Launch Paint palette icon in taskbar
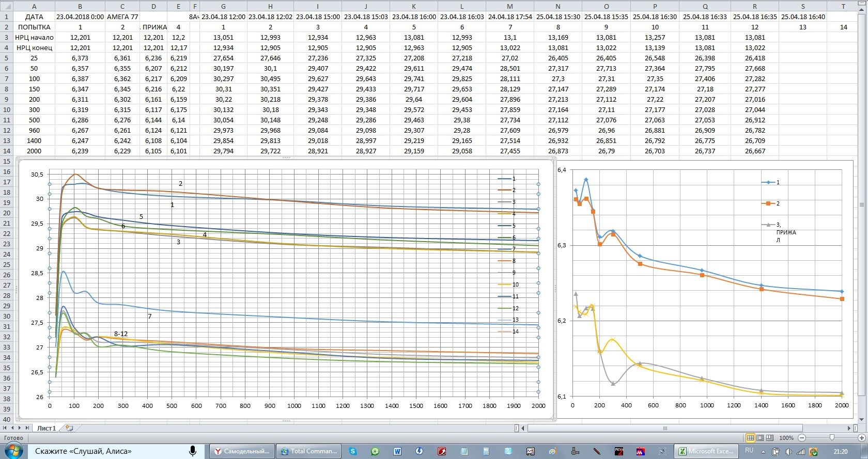Image resolution: width=868 pixels, height=459 pixels. coord(552,451)
